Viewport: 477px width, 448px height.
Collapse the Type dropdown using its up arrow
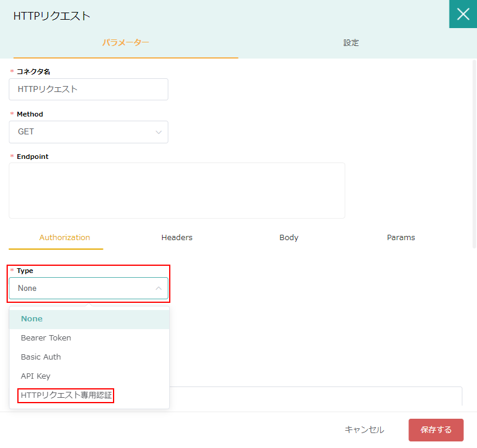pos(158,288)
